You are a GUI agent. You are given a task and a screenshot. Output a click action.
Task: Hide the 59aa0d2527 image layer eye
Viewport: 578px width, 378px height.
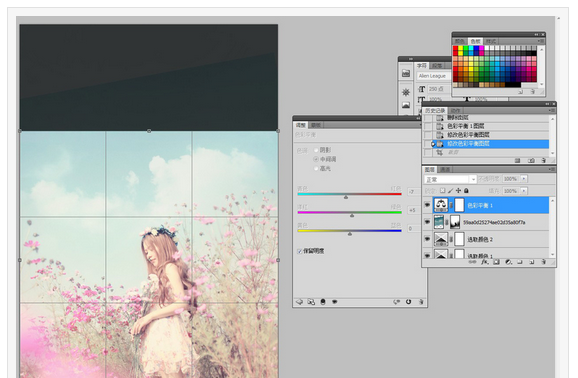pyautogui.click(x=427, y=222)
